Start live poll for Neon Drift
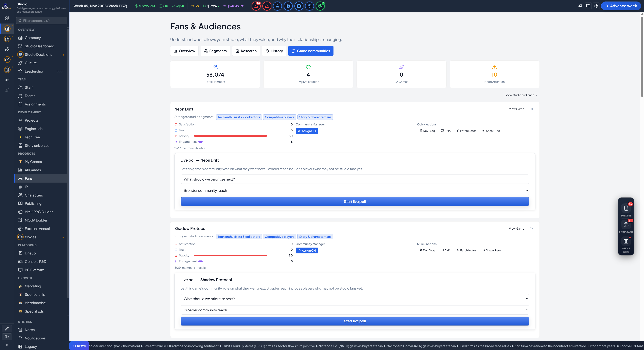The image size is (644, 350). click(355, 202)
